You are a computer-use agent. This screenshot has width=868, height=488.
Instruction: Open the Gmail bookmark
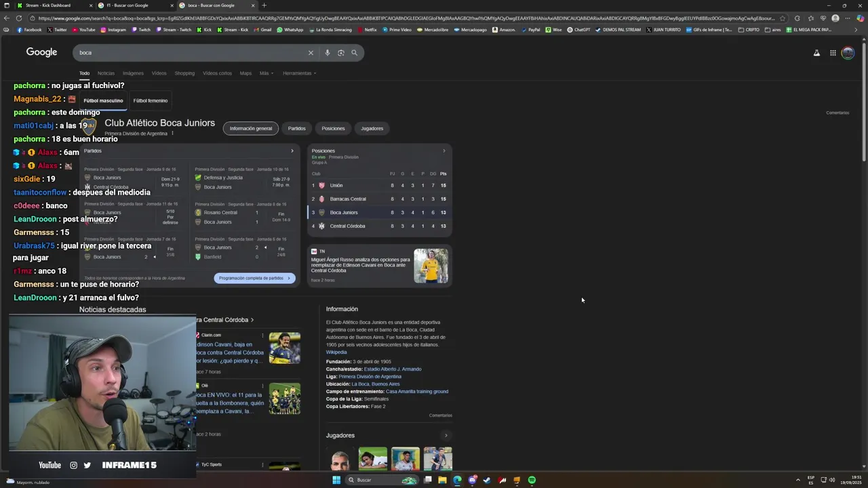tap(262, 30)
